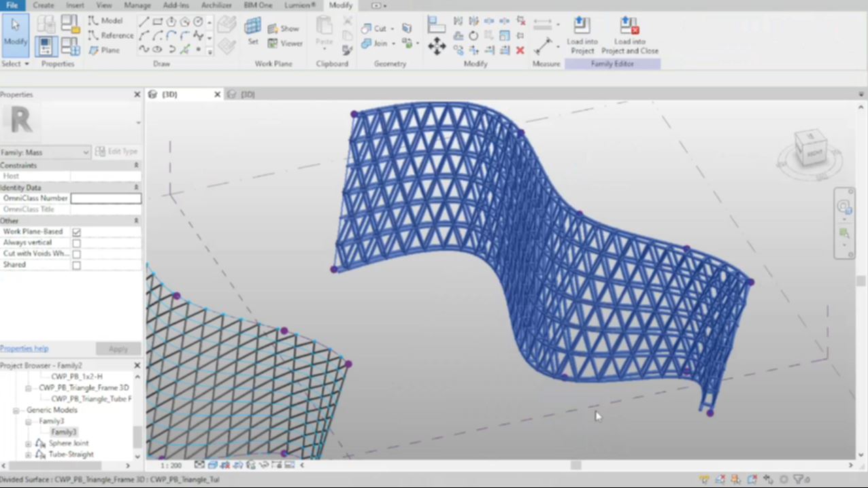Select the Move tool in Modify panel
Image resolution: width=868 pixels, height=488 pixels.
pos(436,46)
